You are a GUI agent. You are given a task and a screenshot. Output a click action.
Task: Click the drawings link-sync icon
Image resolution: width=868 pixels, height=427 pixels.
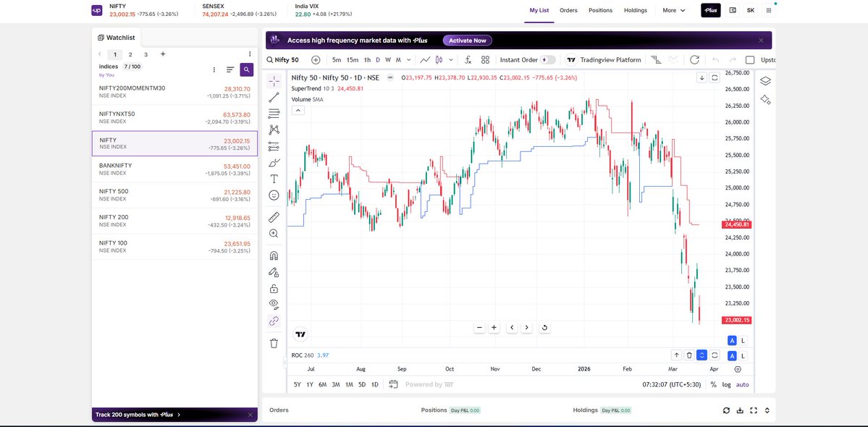[x=274, y=321]
